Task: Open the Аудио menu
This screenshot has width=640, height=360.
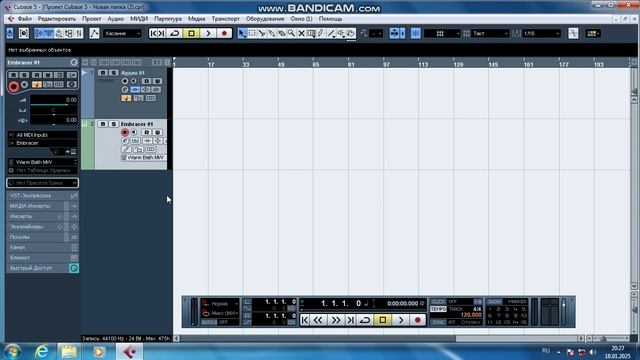Action: pyautogui.click(x=116, y=19)
